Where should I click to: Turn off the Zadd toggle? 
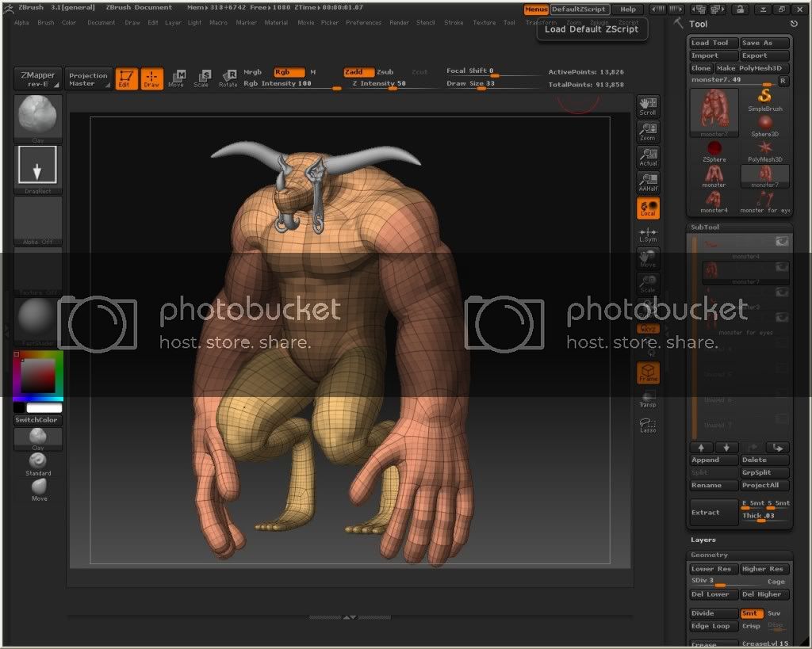pos(358,72)
